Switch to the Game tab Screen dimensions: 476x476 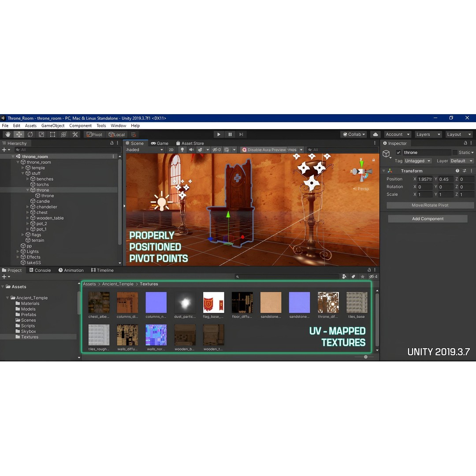[160, 143]
